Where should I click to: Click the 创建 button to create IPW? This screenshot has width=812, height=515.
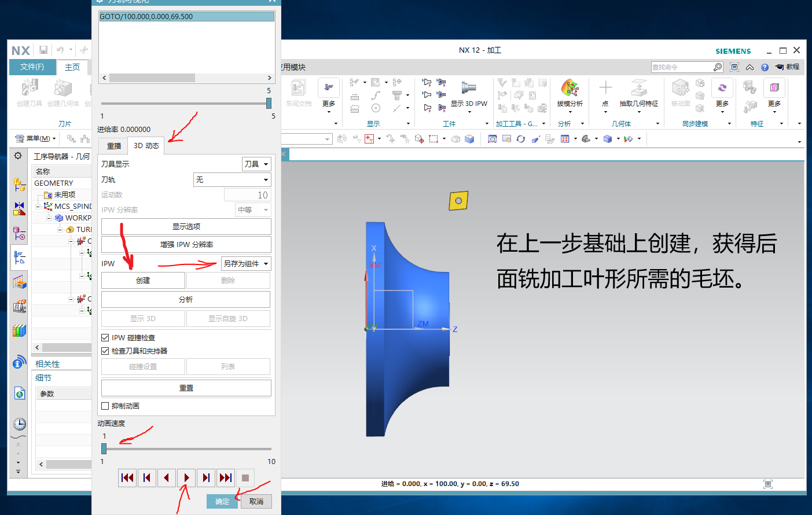[142, 280]
